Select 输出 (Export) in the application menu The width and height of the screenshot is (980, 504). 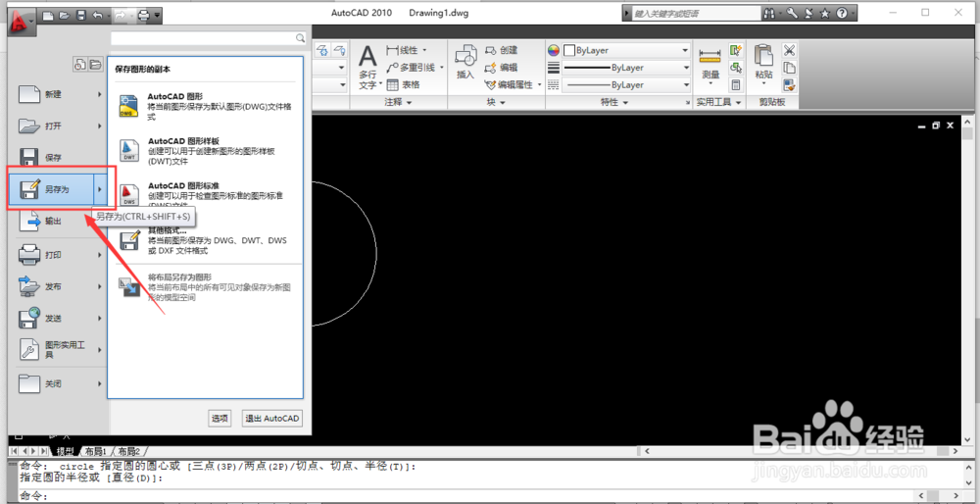[x=56, y=221]
